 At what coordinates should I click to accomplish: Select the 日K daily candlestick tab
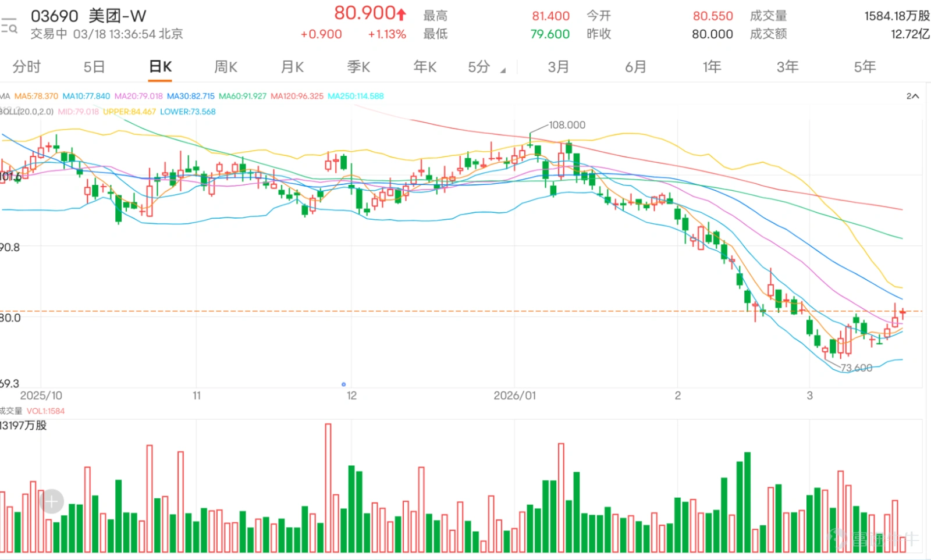point(160,67)
